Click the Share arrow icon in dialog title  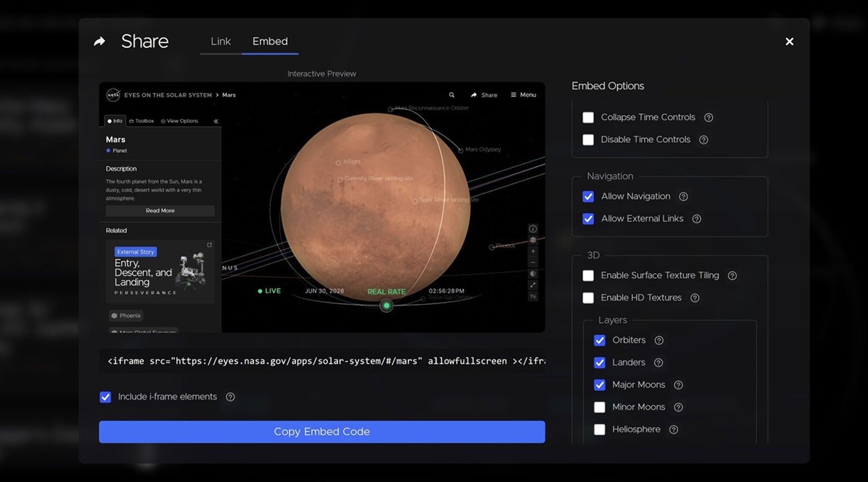coord(99,41)
